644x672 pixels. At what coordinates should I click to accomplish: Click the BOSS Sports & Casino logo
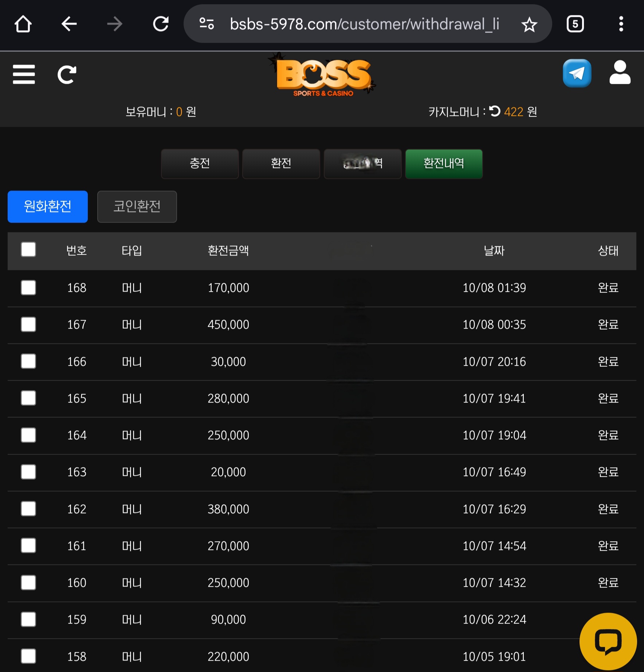pos(323,77)
